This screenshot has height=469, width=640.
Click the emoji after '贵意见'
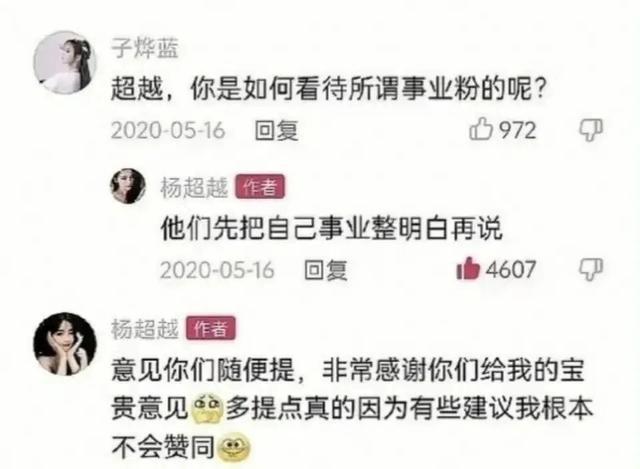pos(207,408)
